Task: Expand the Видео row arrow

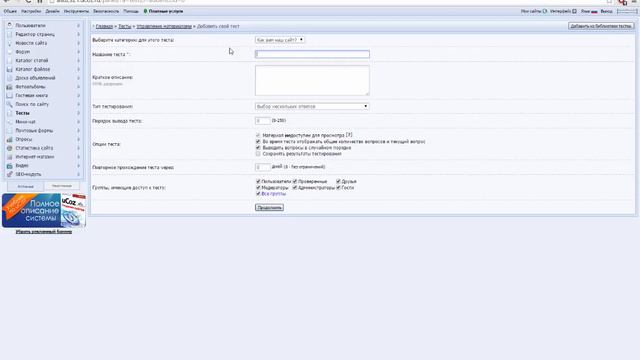Action: pos(78,166)
